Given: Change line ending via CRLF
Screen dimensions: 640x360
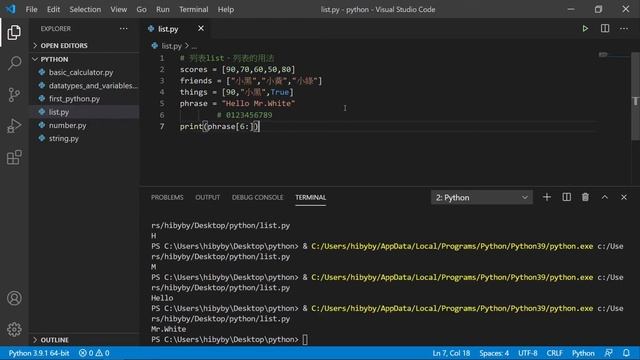Looking at the screenshot, I should (554, 353).
